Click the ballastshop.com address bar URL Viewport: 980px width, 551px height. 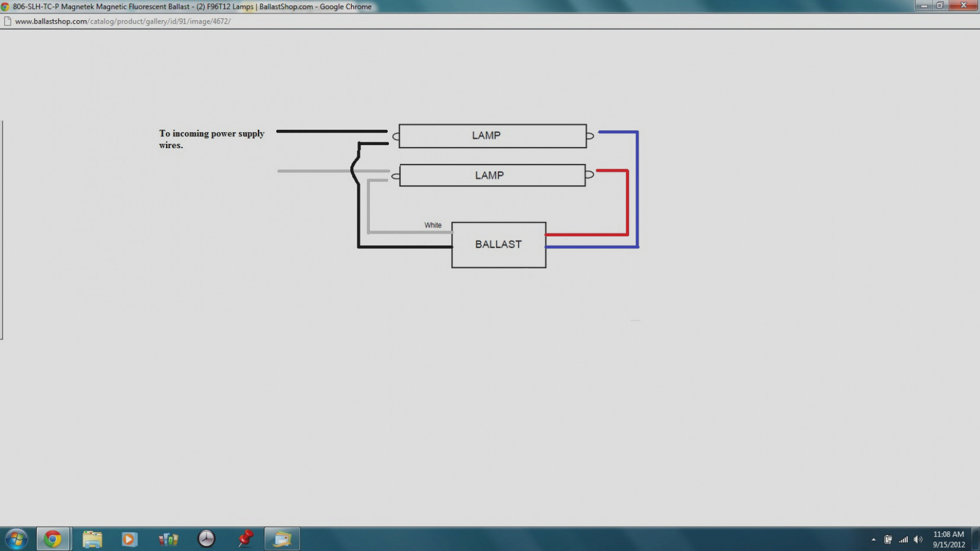123,21
